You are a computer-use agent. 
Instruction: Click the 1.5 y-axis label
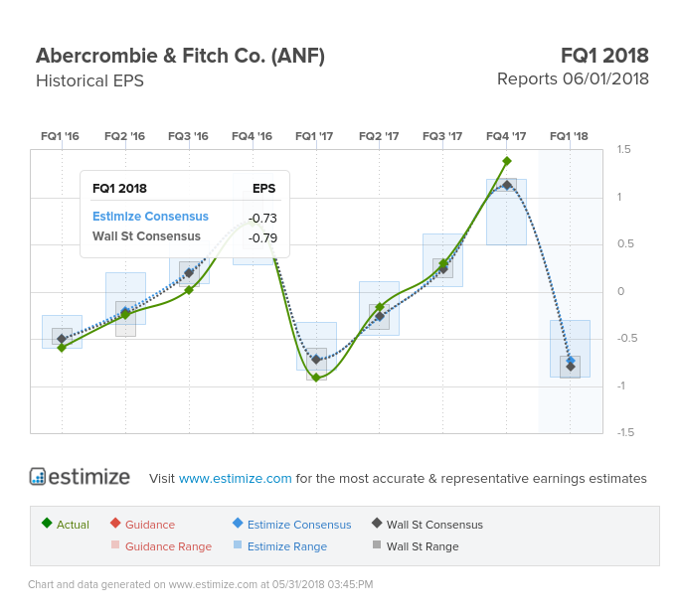click(623, 149)
